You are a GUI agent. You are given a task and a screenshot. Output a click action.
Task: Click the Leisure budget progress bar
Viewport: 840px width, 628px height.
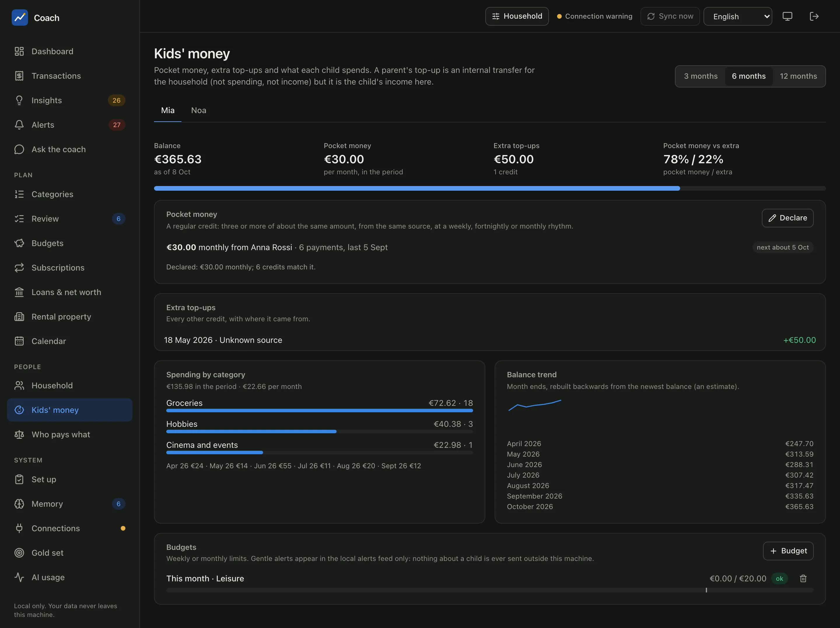pos(489,590)
